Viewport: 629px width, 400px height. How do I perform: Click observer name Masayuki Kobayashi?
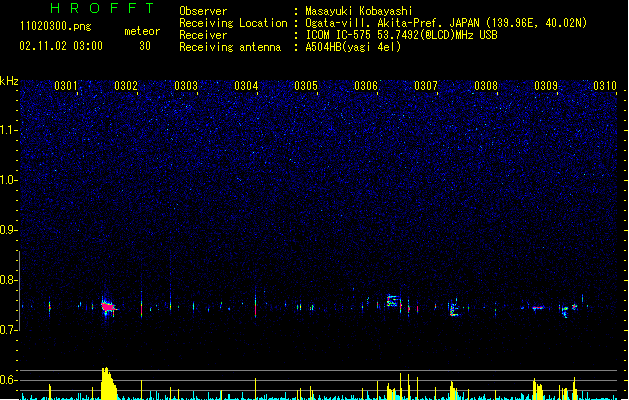(359, 11)
